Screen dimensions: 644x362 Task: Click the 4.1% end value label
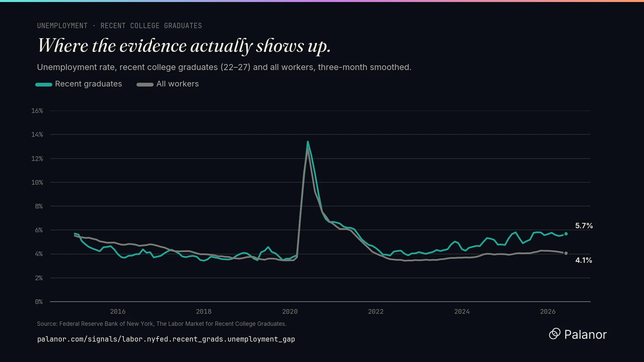(584, 260)
